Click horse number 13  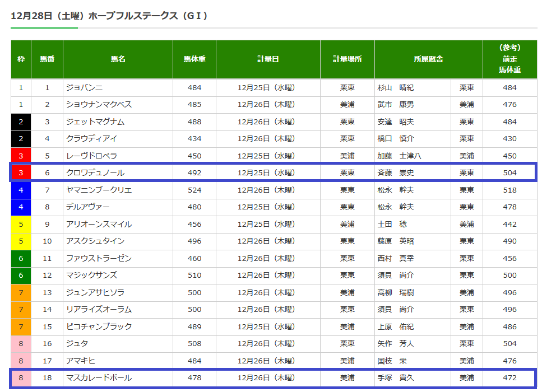(x=47, y=293)
